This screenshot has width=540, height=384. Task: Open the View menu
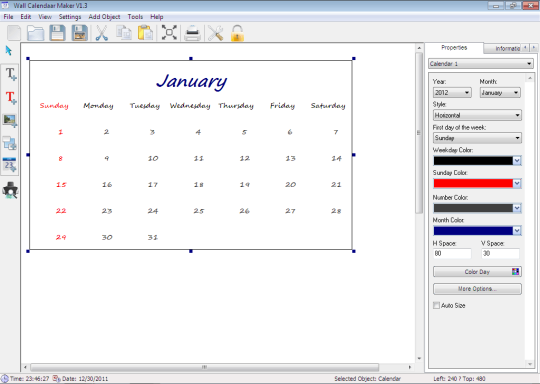(x=45, y=17)
